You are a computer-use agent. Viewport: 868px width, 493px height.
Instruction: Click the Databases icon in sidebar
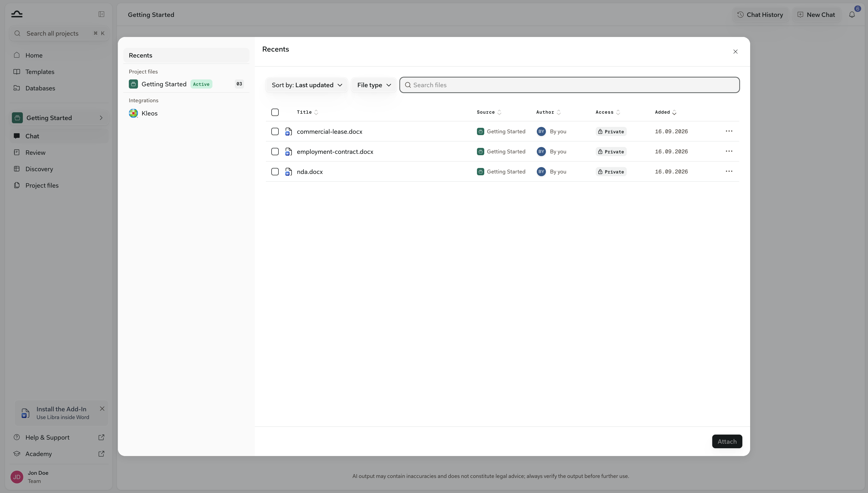coord(17,88)
